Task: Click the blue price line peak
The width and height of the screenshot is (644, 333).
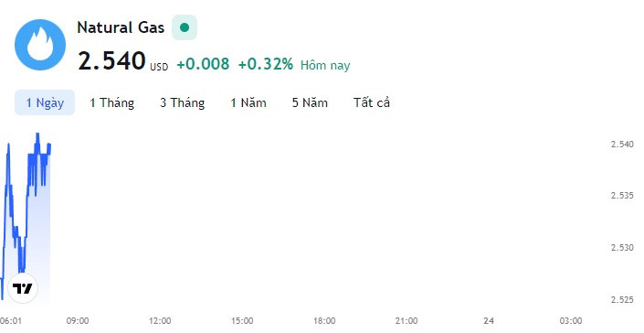Action: (37, 134)
